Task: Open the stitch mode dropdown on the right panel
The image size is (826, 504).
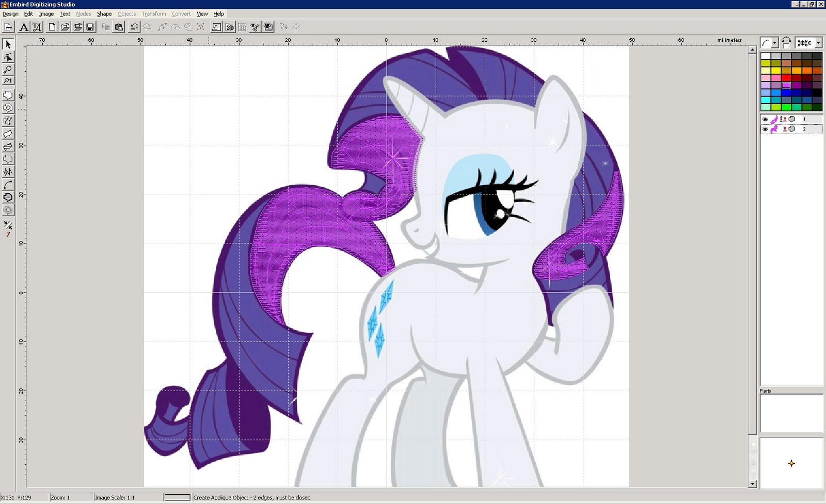Action: point(818,43)
